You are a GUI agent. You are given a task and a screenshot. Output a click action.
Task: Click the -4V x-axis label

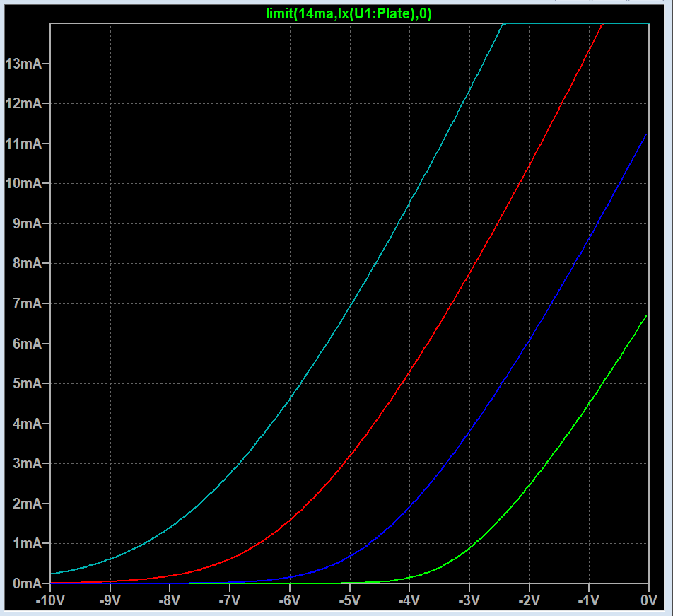pyautogui.click(x=409, y=600)
